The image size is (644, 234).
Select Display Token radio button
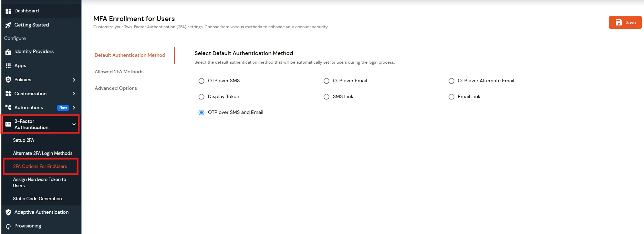pos(201,97)
